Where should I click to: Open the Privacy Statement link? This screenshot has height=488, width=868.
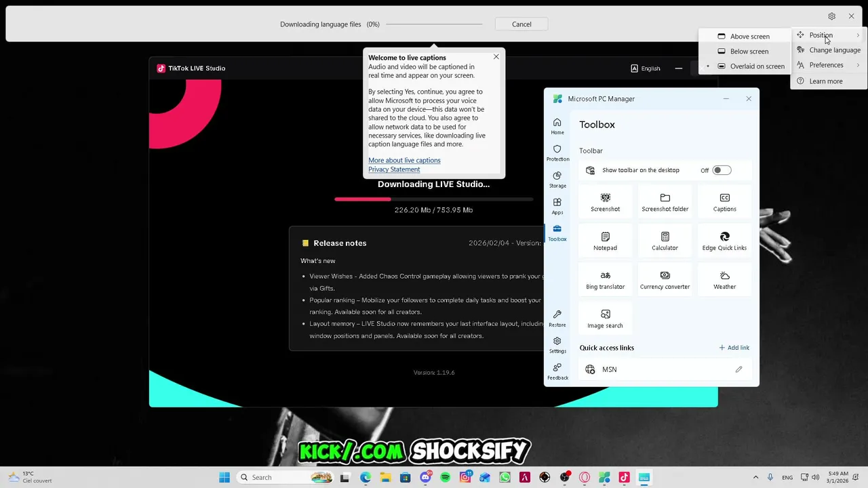(x=394, y=169)
